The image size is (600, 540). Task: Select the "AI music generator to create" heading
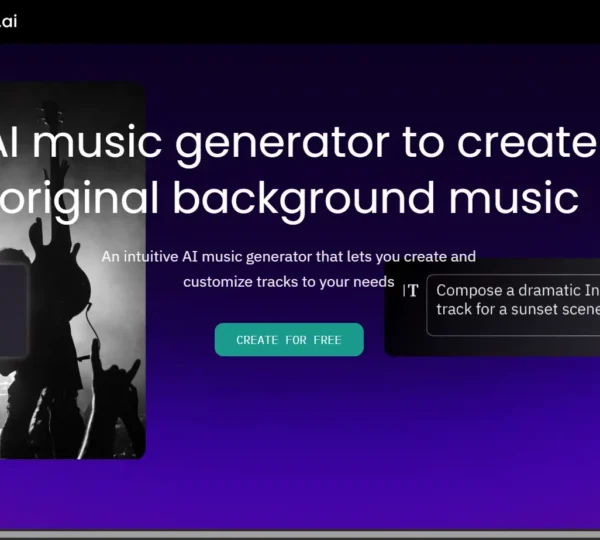pyautogui.click(x=300, y=144)
